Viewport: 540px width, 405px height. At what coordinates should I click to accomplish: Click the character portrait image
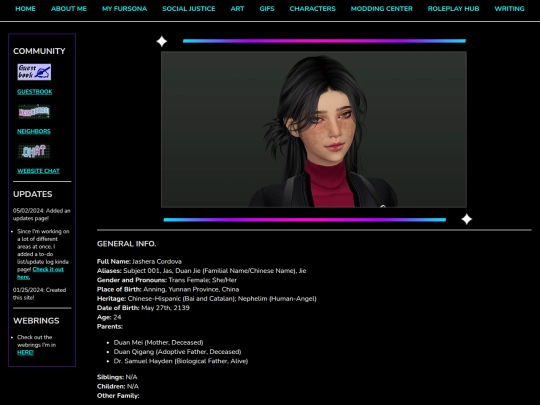click(314, 129)
